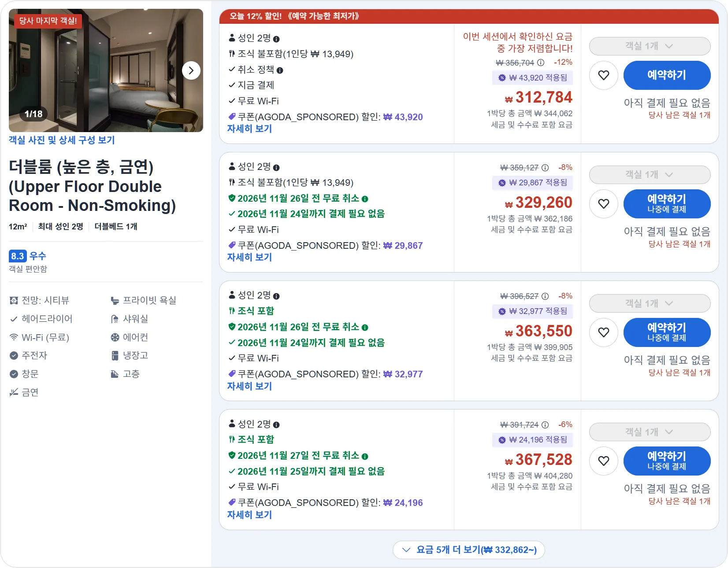Click the air conditioner (에어컨) snowflake icon
This screenshot has width=728, height=568.
click(115, 338)
